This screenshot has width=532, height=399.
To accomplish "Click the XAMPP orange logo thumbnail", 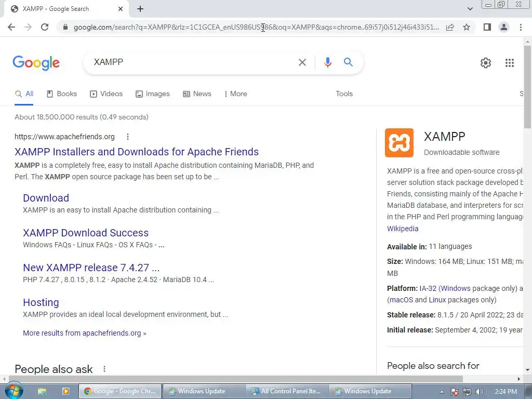I will click(x=399, y=143).
